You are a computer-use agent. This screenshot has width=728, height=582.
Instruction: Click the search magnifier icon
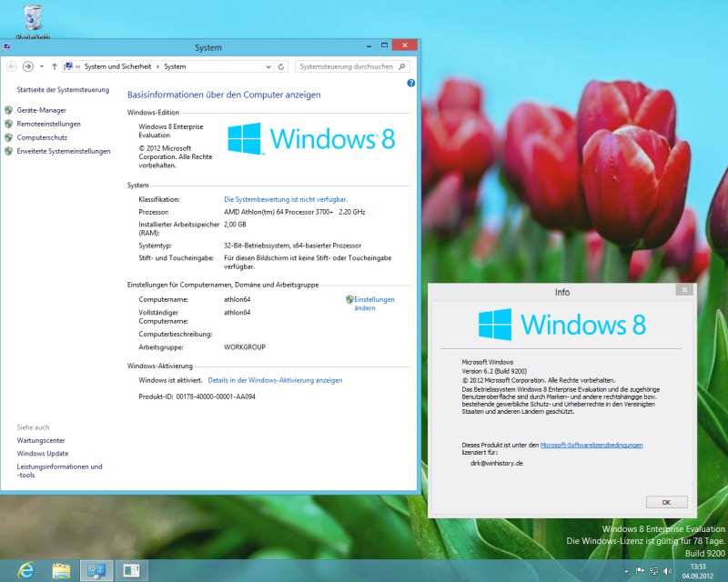click(402, 66)
